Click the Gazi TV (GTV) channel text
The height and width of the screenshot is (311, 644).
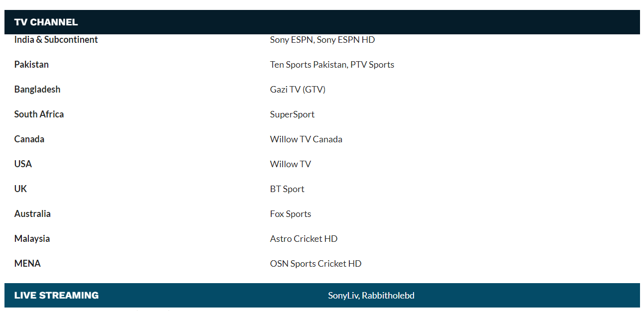pyautogui.click(x=298, y=90)
